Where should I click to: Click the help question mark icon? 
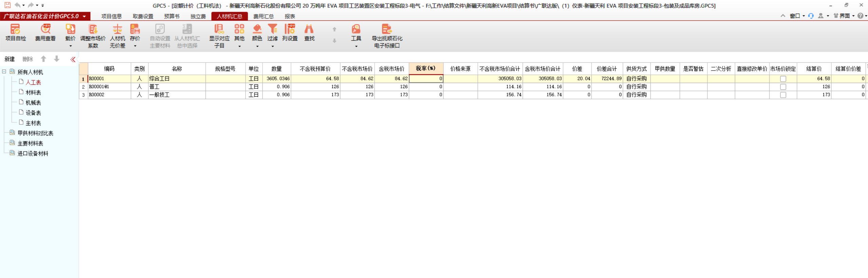(x=860, y=16)
